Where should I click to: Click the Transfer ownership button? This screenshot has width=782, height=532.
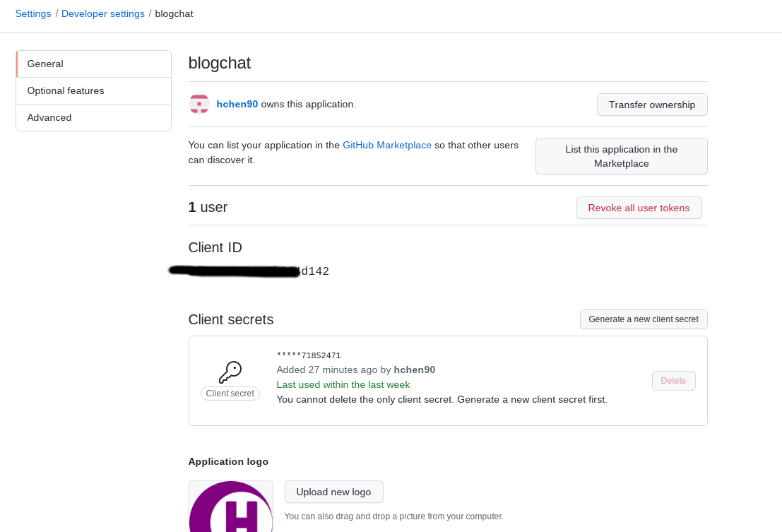[x=652, y=105]
